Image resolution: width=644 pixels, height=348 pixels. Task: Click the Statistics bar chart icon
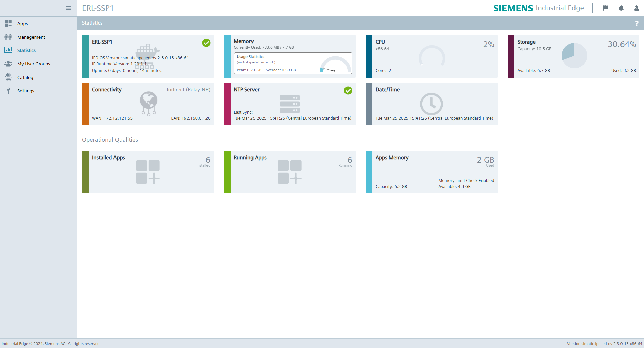(x=8, y=50)
